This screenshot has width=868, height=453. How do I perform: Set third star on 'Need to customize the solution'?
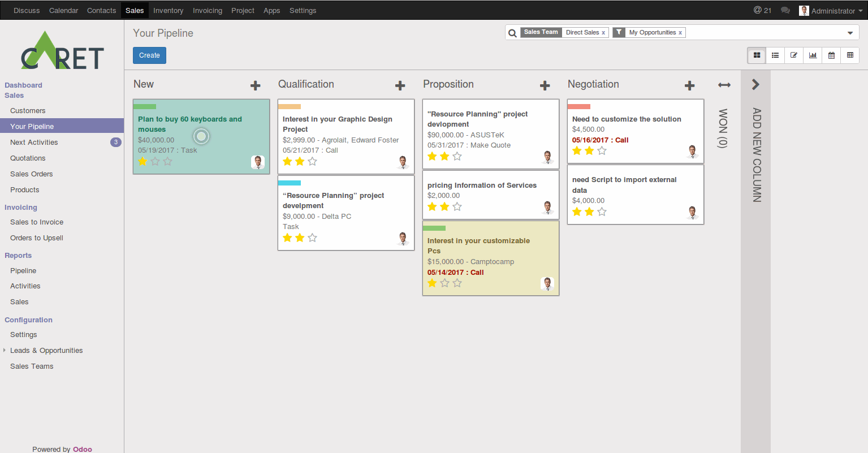tap(602, 151)
